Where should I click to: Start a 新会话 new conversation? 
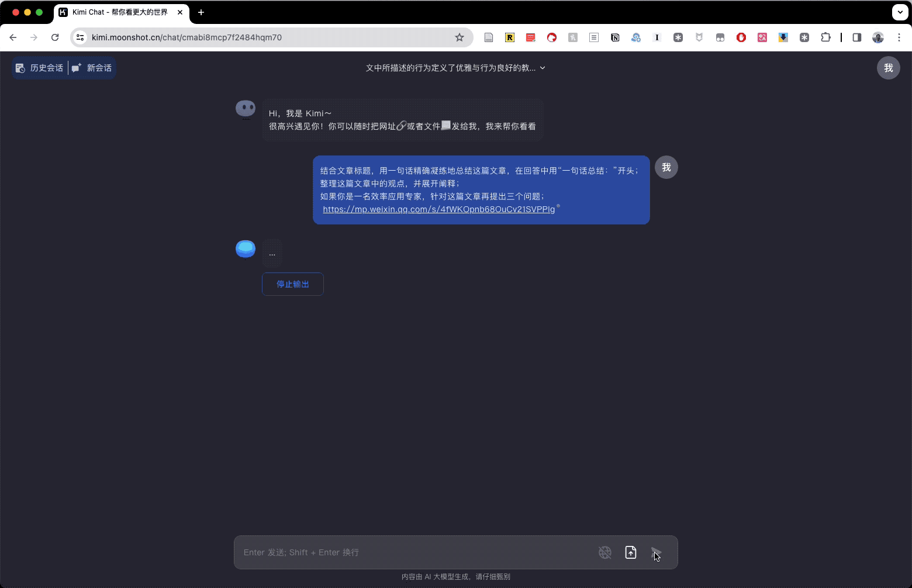point(92,68)
